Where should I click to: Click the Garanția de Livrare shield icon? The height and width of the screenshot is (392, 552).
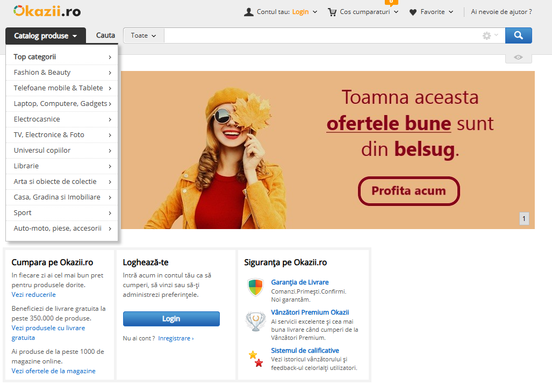click(255, 287)
